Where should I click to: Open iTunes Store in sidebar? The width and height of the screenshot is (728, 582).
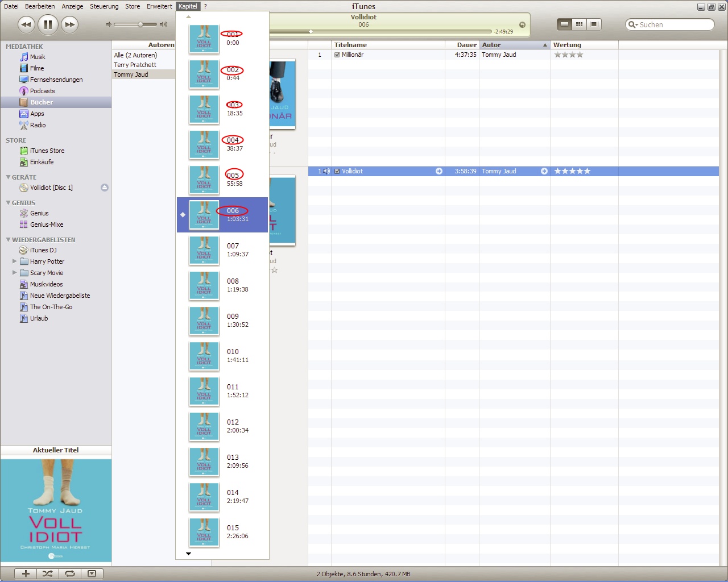(x=47, y=151)
